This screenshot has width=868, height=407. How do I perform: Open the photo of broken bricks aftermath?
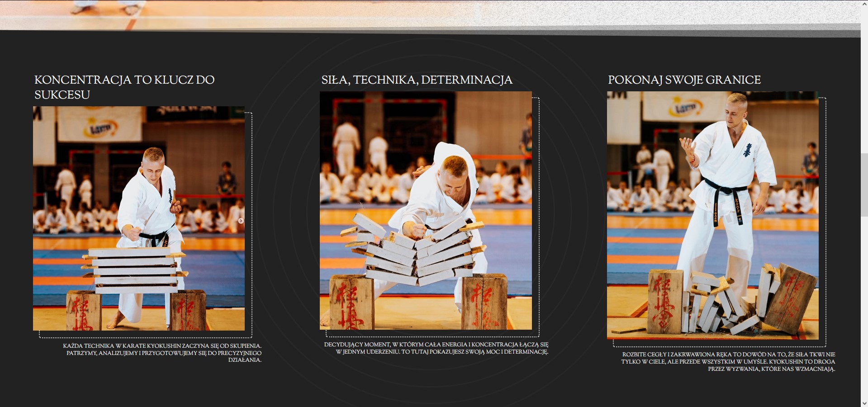[x=712, y=215]
